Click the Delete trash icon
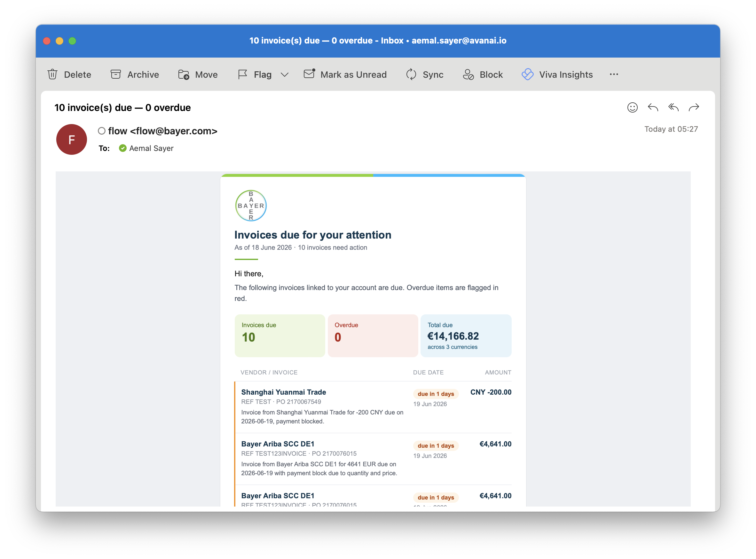This screenshot has height=559, width=756. coord(52,75)
